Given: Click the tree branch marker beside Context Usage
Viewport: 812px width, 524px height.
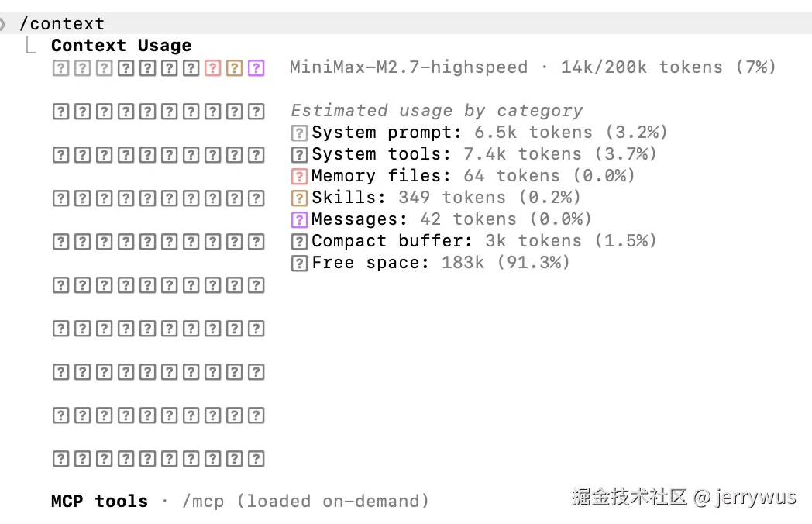Looking at the screenshot, I should (x=30, y=46).
